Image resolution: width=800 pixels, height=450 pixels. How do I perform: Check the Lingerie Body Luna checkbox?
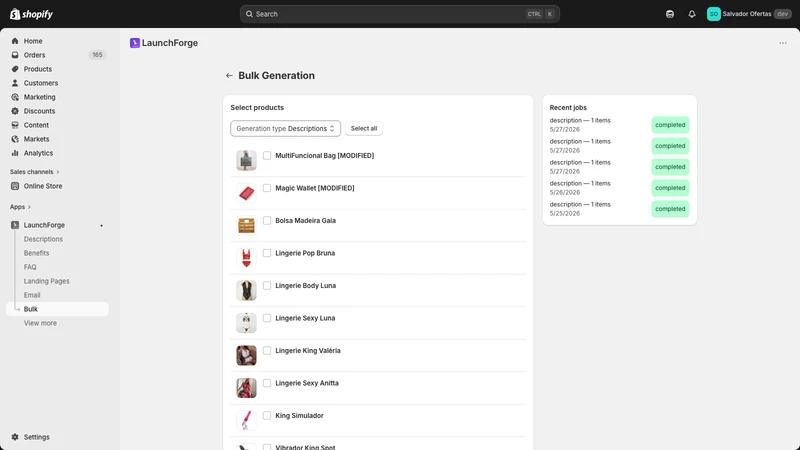tap(267, 285)
